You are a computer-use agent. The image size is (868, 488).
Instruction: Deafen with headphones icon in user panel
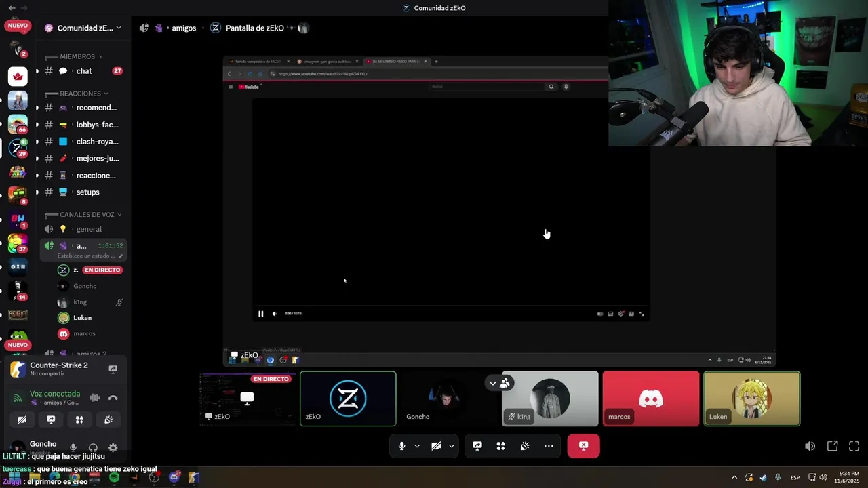pyautogui.click(x=93, y=447)
